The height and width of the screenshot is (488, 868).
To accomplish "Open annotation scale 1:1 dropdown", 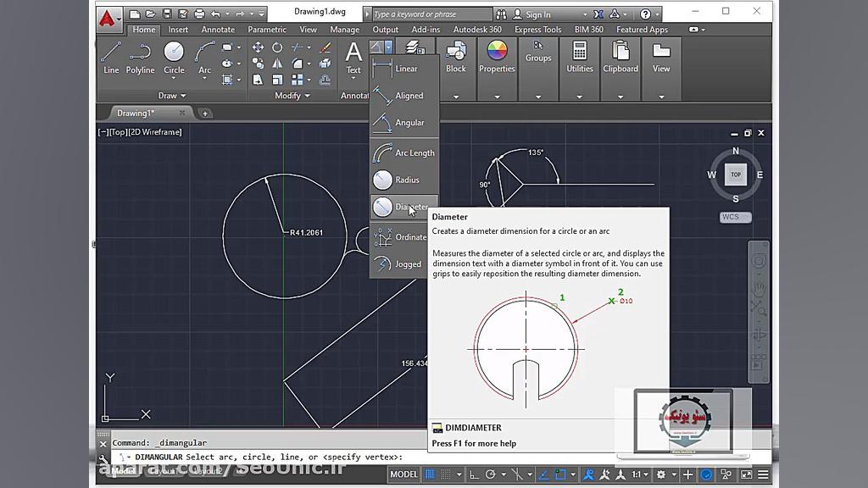I will click(640, 474).
